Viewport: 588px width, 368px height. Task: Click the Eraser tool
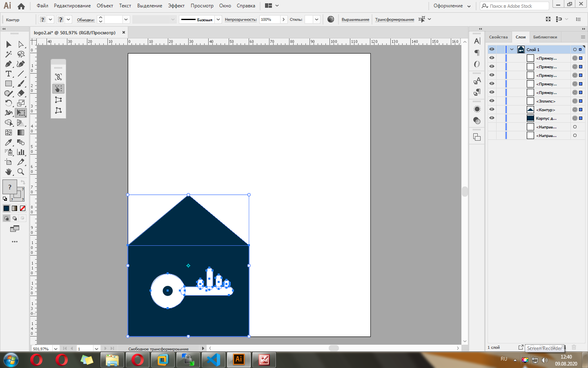tap(21, 93)
